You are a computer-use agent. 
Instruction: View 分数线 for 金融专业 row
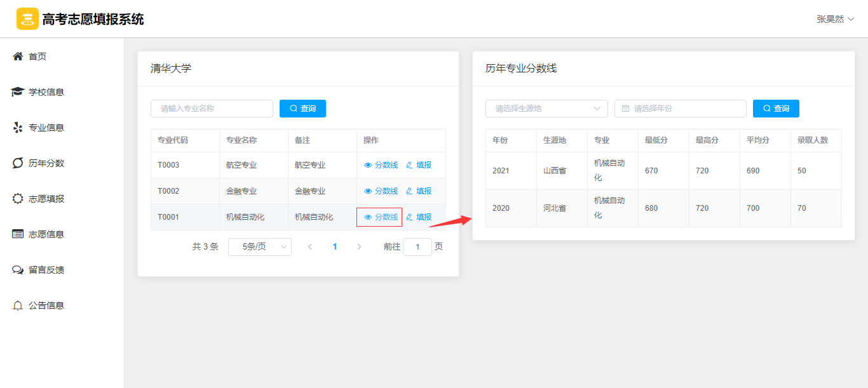[381, 191]
